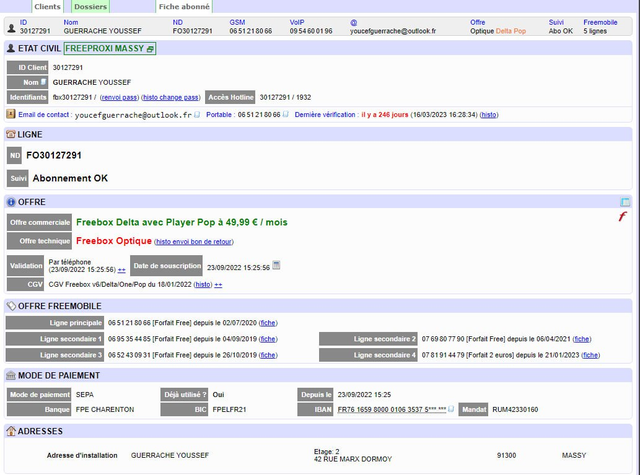
Task: Click the mandate value RUM42330160
Action: point(515,409)
